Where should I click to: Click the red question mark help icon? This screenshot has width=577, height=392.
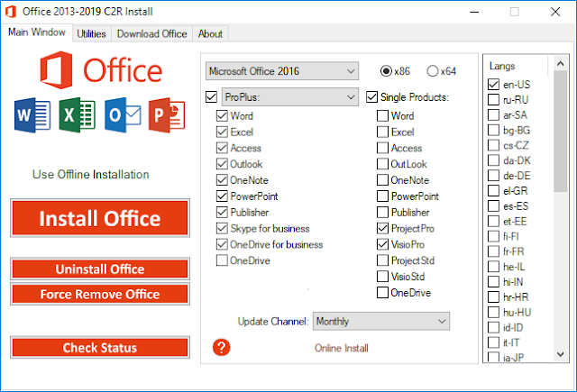point(222,348)
